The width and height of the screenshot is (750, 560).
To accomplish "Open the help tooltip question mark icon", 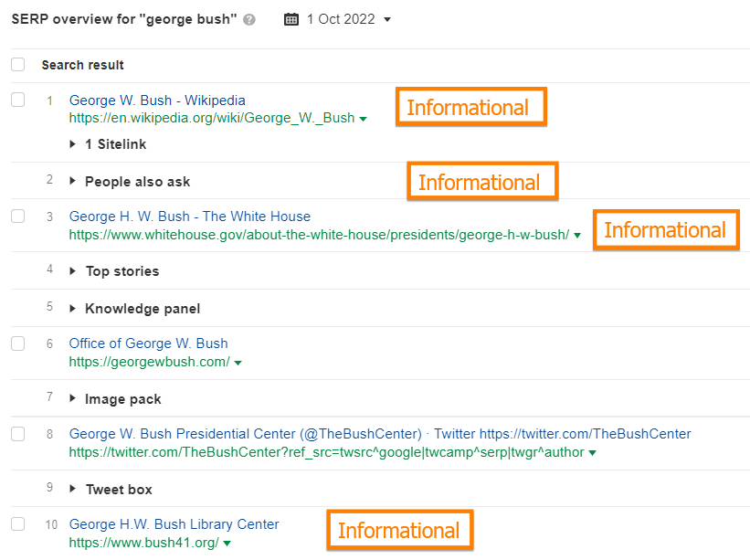I will (x=248, y=18).
